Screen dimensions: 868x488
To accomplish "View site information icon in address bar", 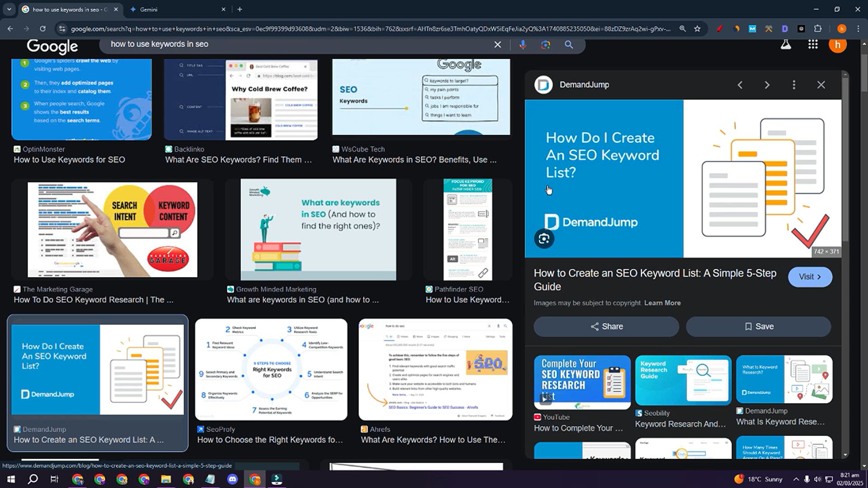I will click(62, 28).
